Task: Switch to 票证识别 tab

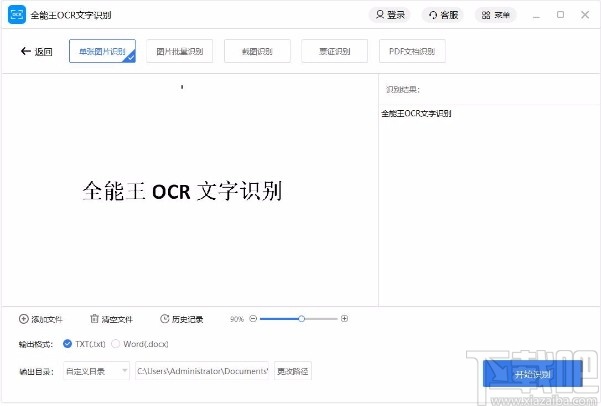Action: click(335, 51)
